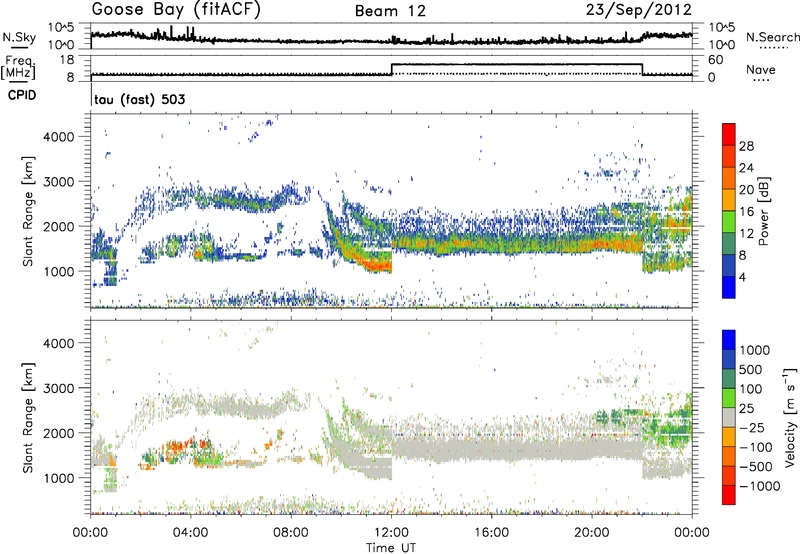Click the "12:00" time tick label
800x554 pixels.
[391, 533]
